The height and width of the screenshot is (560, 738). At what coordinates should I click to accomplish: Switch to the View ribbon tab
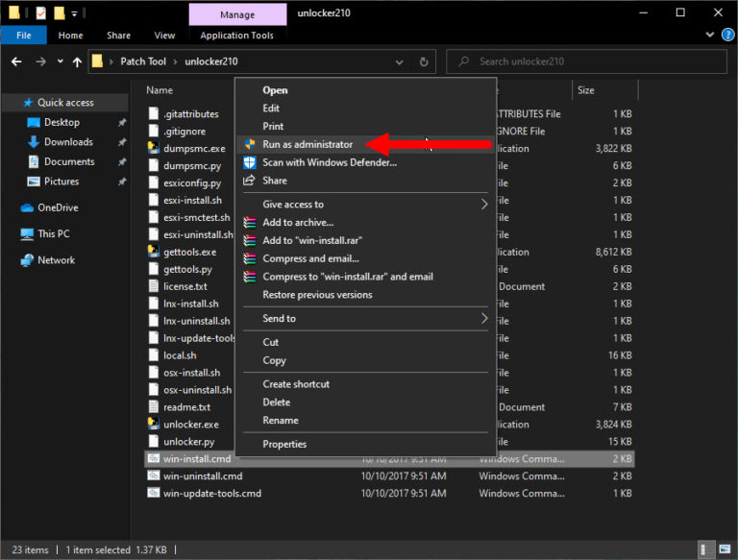click(x=164, y=36)
